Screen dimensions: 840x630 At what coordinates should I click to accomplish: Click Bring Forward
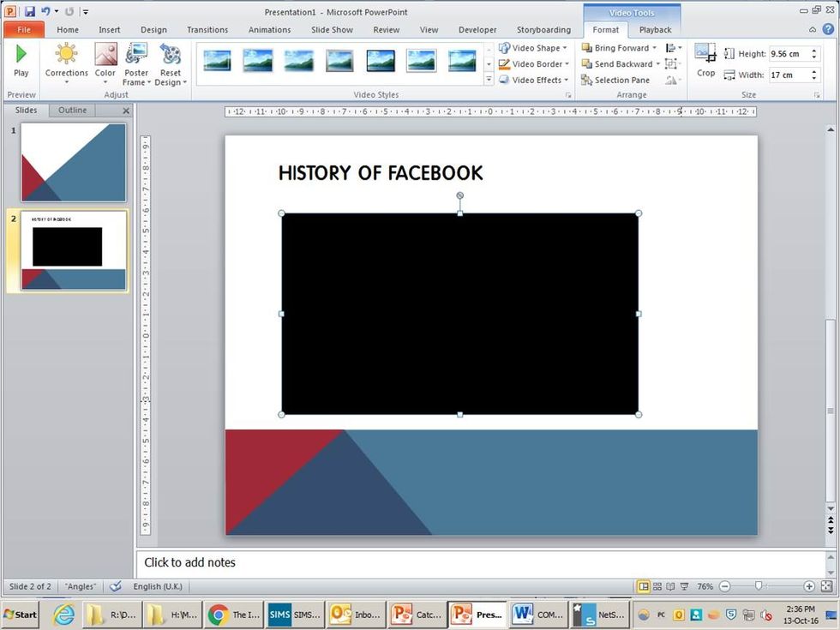pos(615,48)
